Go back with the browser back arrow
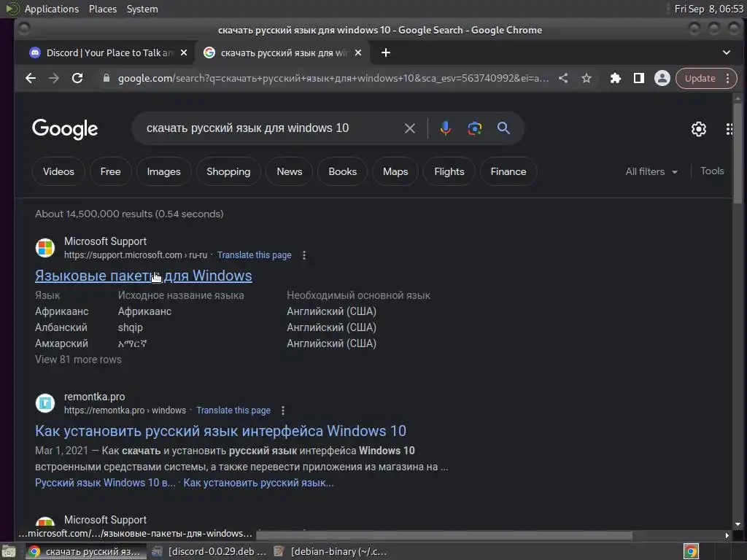 tap(31, 78)
